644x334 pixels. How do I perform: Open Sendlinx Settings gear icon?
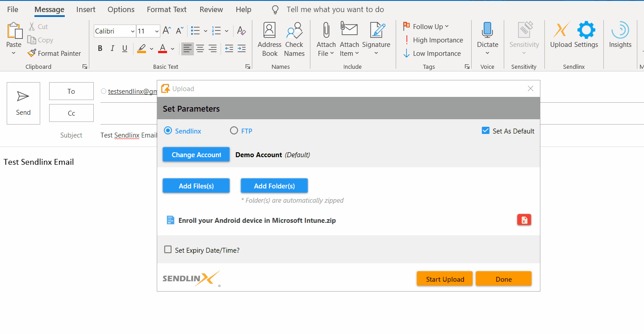pos(586,30)
